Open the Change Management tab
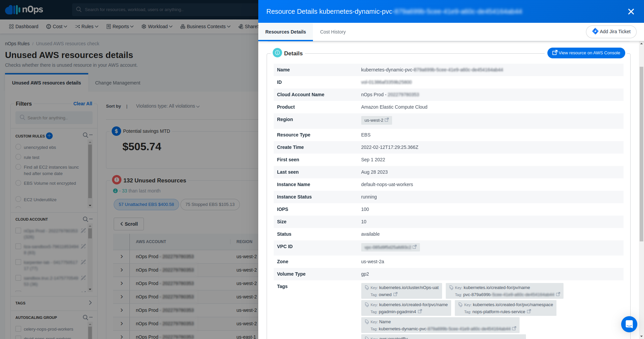Screen dimensions: 644x339 118,83
